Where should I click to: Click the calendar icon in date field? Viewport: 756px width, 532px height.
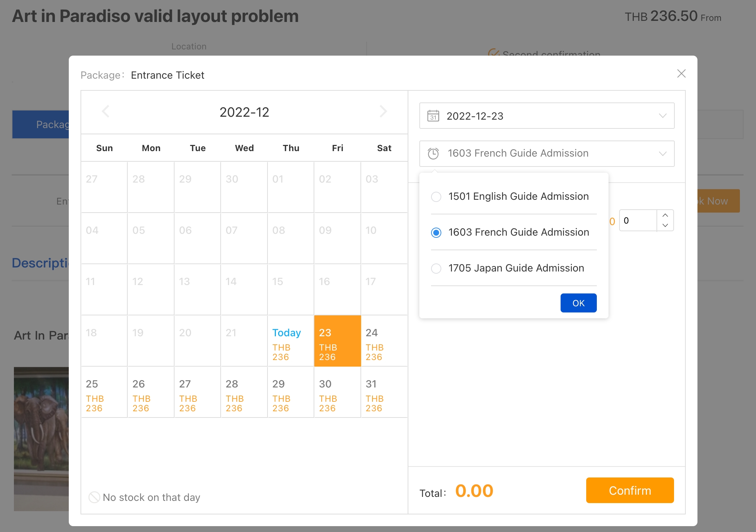click(x=433, y=116)
